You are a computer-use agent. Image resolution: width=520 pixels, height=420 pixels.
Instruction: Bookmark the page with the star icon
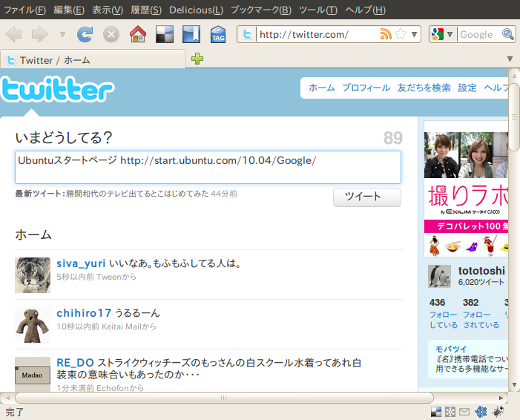point(401,34)
